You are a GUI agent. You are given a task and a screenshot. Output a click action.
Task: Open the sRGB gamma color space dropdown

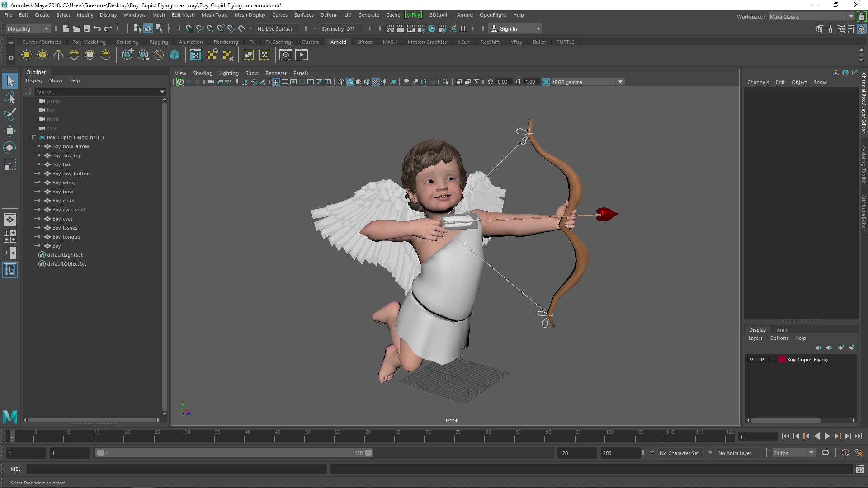click(x=588, y=82)
